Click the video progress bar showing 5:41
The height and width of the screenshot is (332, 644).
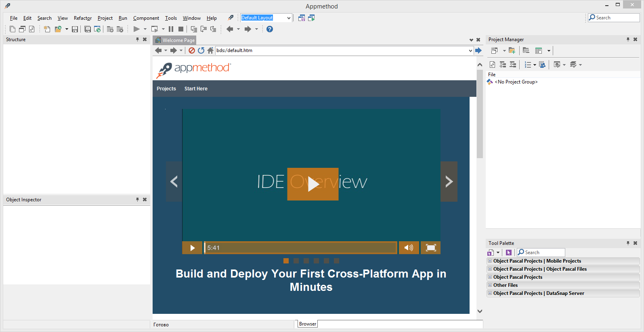click(x=300, y=248)
